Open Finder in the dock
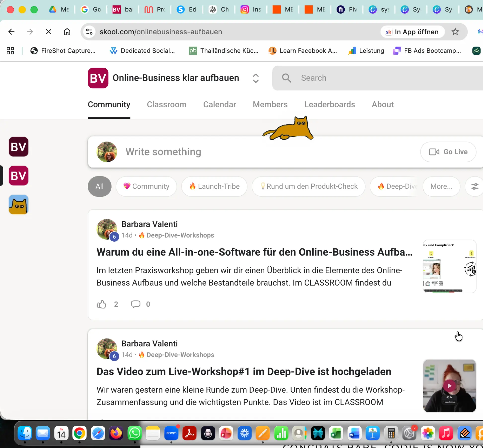Image resolution: width=483 pixels, height=448 pixels. point(25,433)
